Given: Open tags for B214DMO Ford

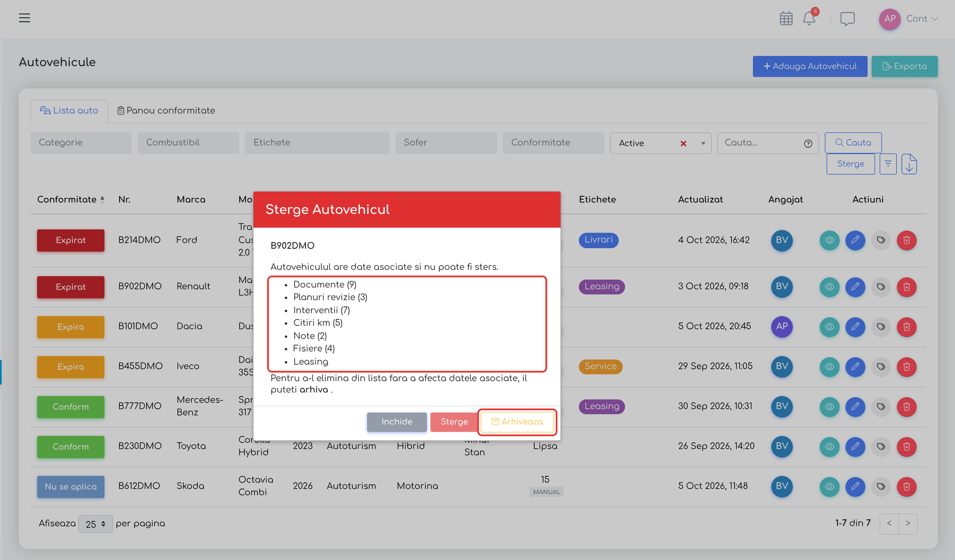Looking at the screenshot, I should click(881, 240).
